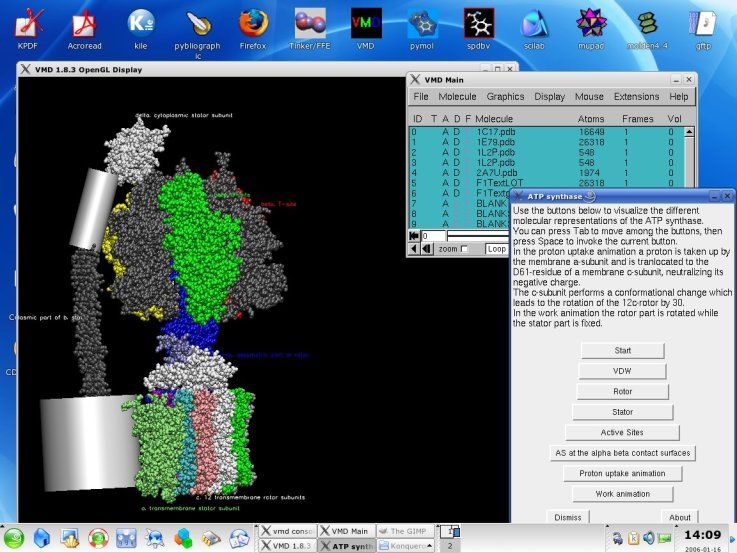
Task: Click the lifebuoy help center panel icon
Action: click(98, 538)
